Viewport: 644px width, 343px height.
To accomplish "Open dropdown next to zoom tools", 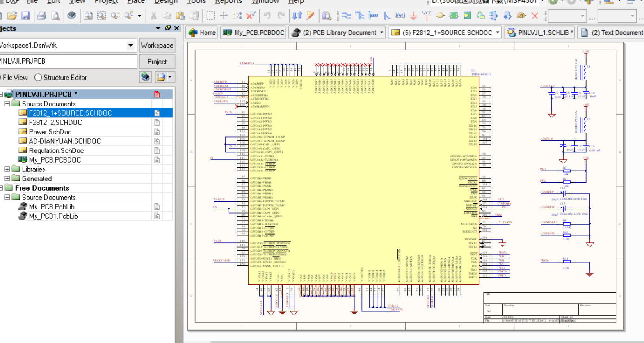I will click(139, 16).
